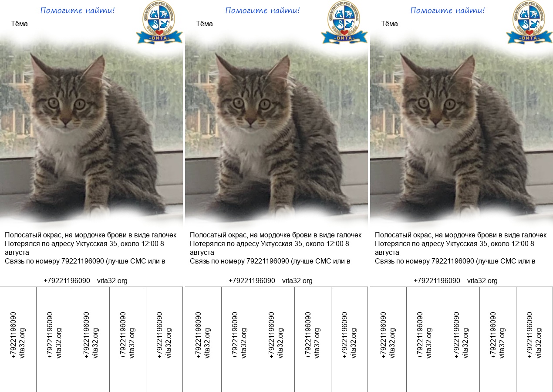Open the vita32.org link under the middle flyer's text
This screenshot has width=553, height=392.
pyautogui.click(x=297, y=281)
